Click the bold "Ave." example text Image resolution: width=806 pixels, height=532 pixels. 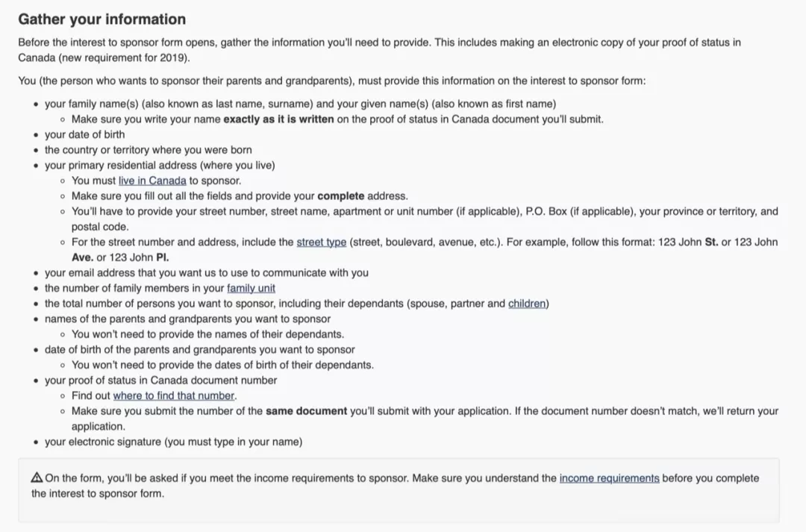82,257
